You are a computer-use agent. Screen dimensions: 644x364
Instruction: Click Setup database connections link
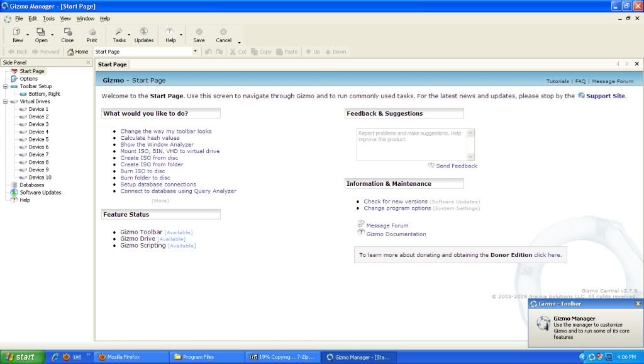coord(158,185)
